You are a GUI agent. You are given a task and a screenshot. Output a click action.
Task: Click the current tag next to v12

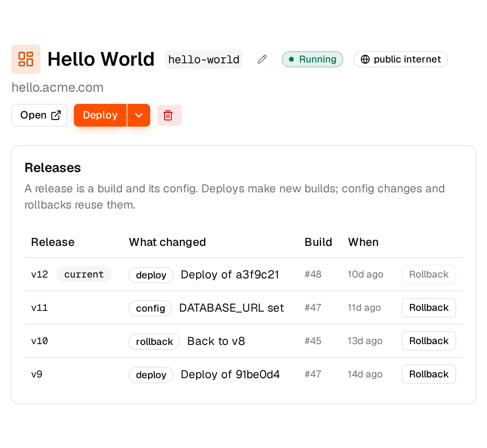(84, 274)
